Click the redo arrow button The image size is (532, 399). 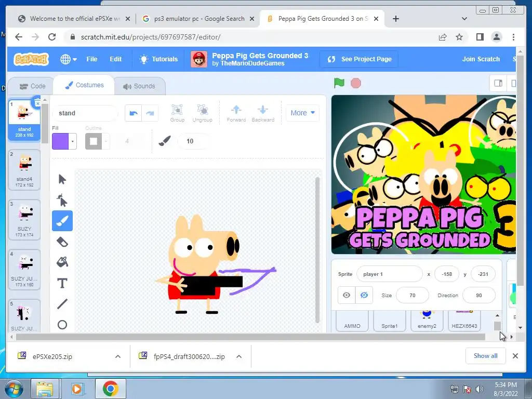pyautogui.click(x=150, y=113)
